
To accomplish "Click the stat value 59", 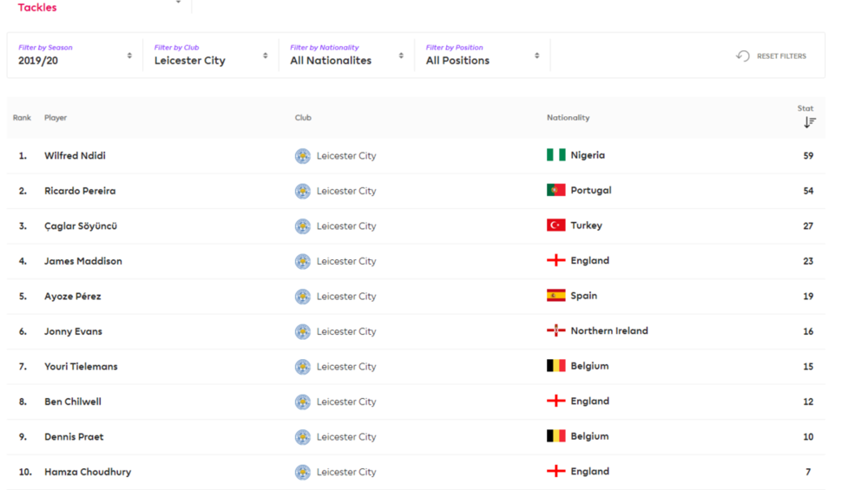I will 808,156.
